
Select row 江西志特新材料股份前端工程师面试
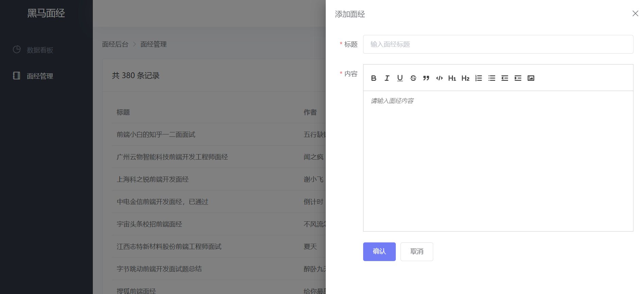pyautogui.click(x=219, y=246)
